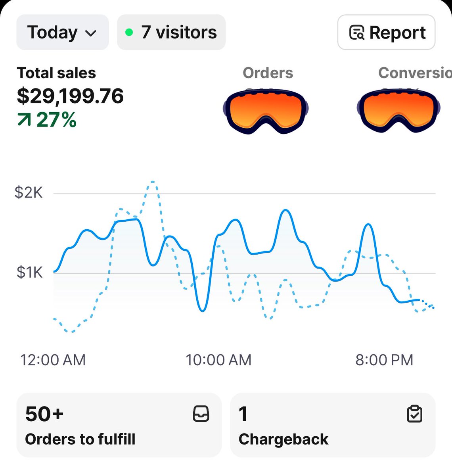
Task: Open the Today date range dropdown
Action: pyautogui.click(x=62, y=33)
